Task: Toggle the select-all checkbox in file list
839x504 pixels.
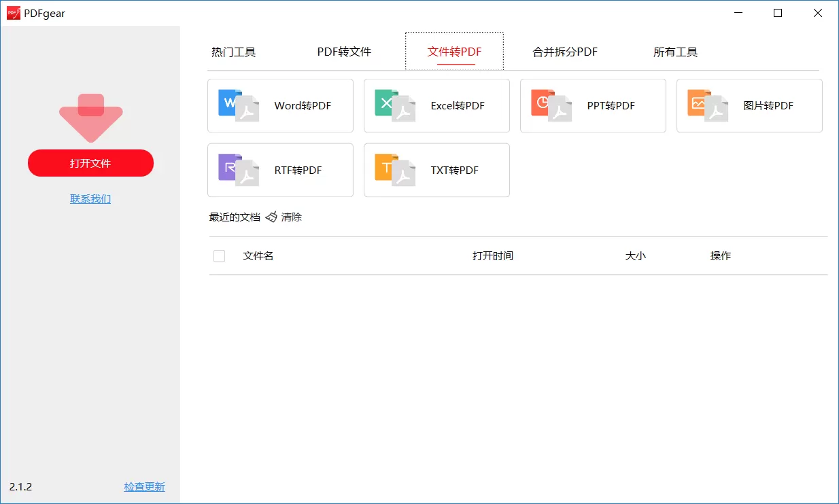Action: [219, 255]
